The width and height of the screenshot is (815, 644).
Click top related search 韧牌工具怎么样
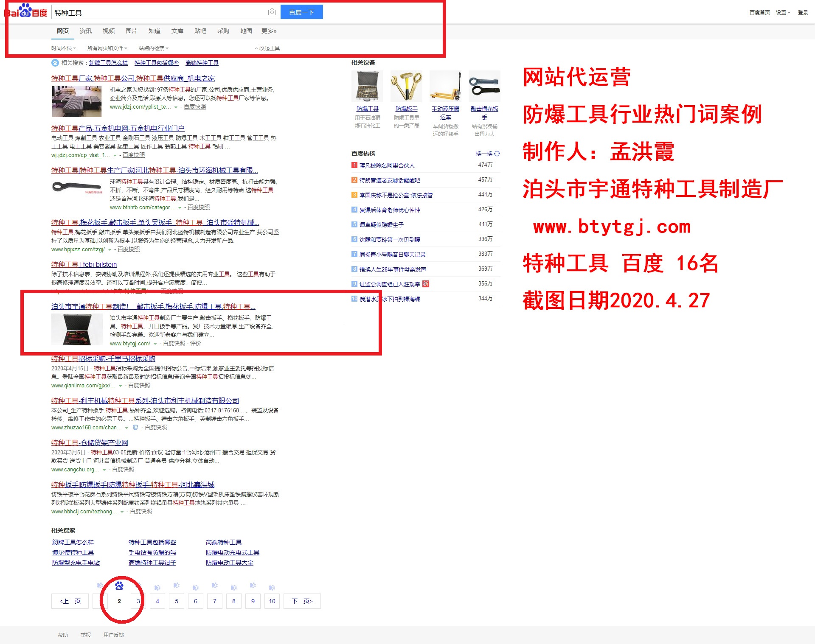point(108,63)
